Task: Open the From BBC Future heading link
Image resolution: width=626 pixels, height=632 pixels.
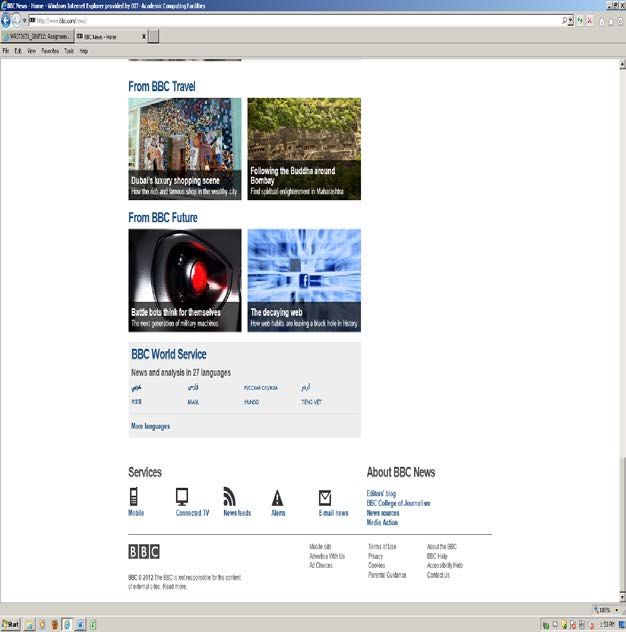Action: pos(163,218)
